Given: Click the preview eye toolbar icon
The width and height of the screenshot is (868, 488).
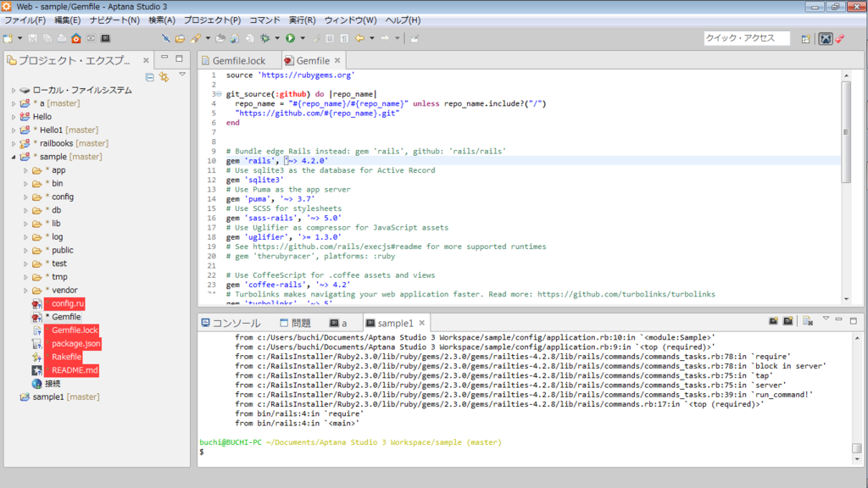Looking at the screenshot, I should click(x=90, y=38).
